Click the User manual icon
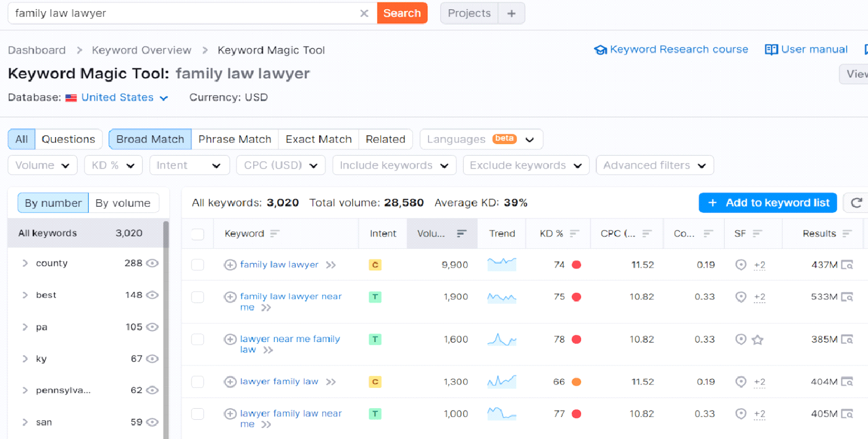 (771, 49)
